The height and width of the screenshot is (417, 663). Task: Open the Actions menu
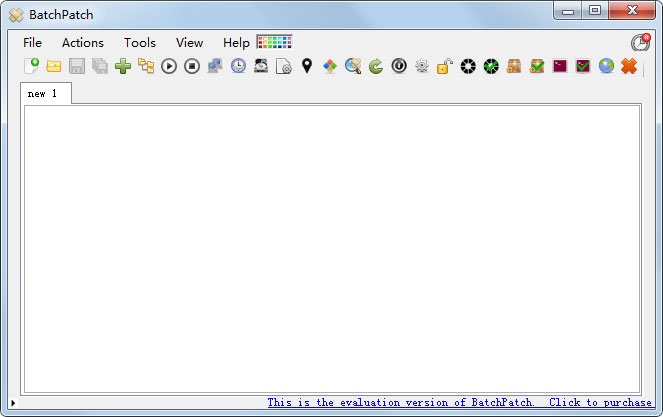click(83, 43)
